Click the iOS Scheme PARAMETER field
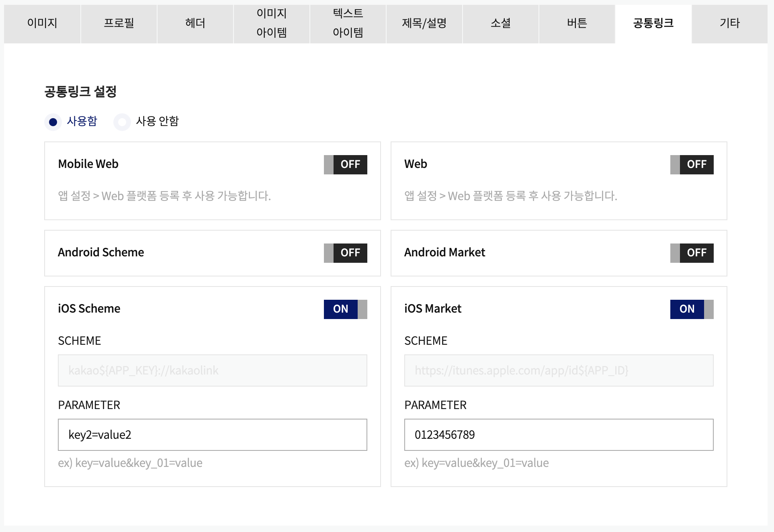Screen dimensions: 774x532 212,435
